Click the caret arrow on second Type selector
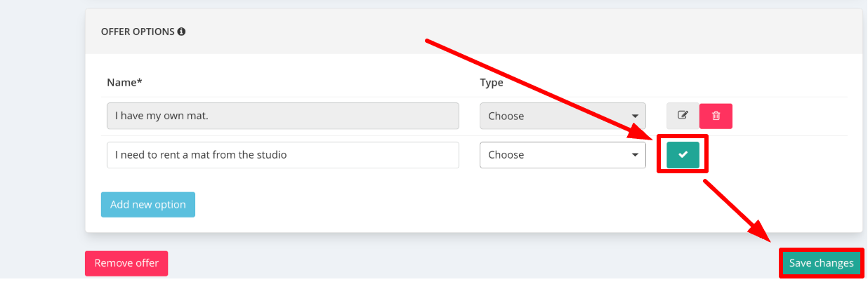This screenshot has height=282, width=868. tap(635, 155)
